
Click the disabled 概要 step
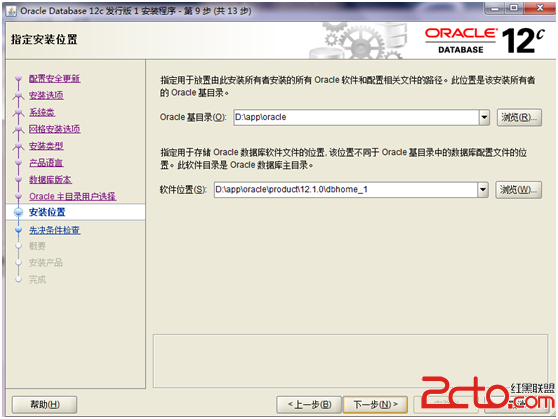(37, 246)
